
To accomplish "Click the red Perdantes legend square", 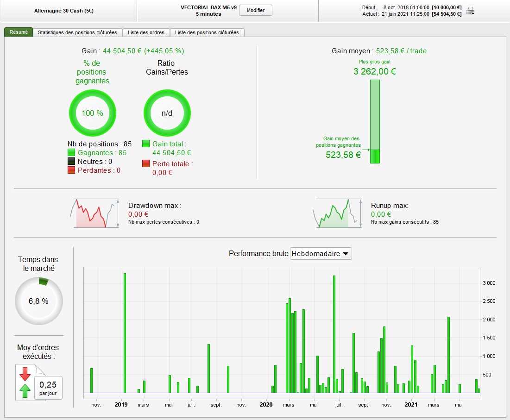I will coord(71,170).
